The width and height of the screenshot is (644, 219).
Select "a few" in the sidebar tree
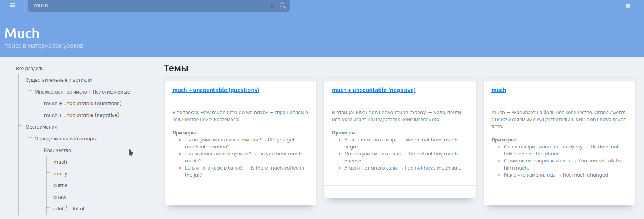pyautogui.click(x=60, y=197)
